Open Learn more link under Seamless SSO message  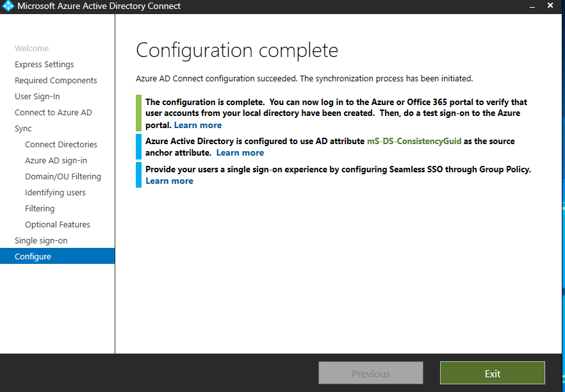pos(169,181)
